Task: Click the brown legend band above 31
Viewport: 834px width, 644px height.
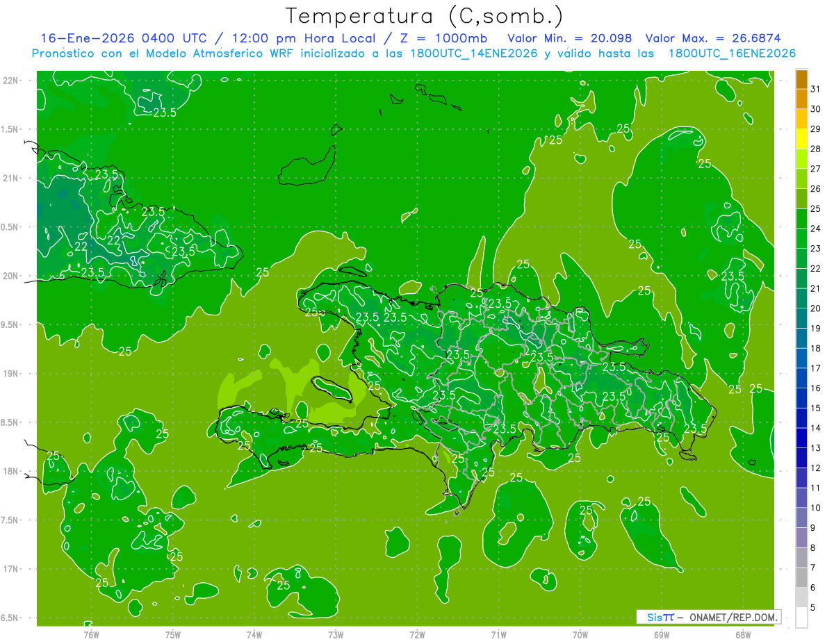Action: (801, 79)
